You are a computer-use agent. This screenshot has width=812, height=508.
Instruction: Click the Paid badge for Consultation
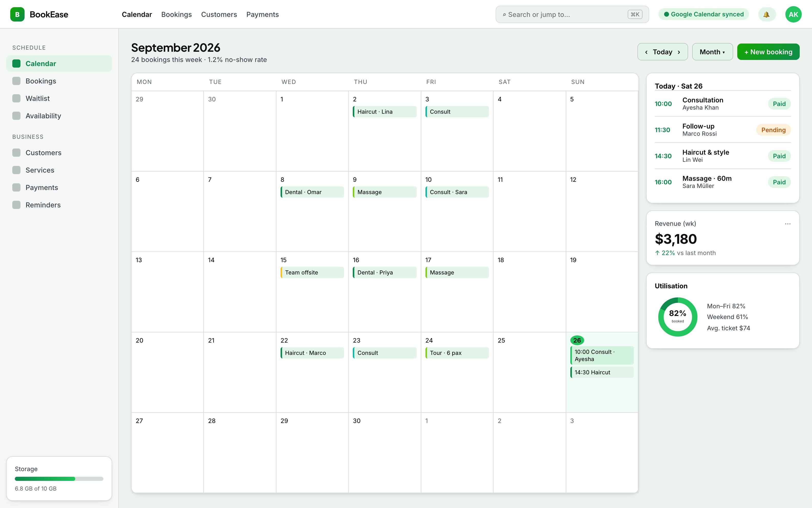pyautogui.click(x=779, y=104)
